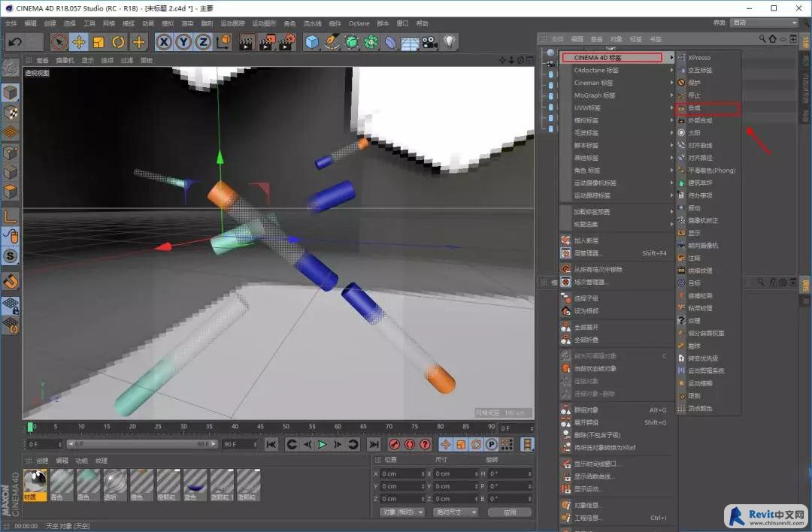Click search magnifier in object manager
Image resolution: width=812 pixels, height=532 pixels.
762,39
